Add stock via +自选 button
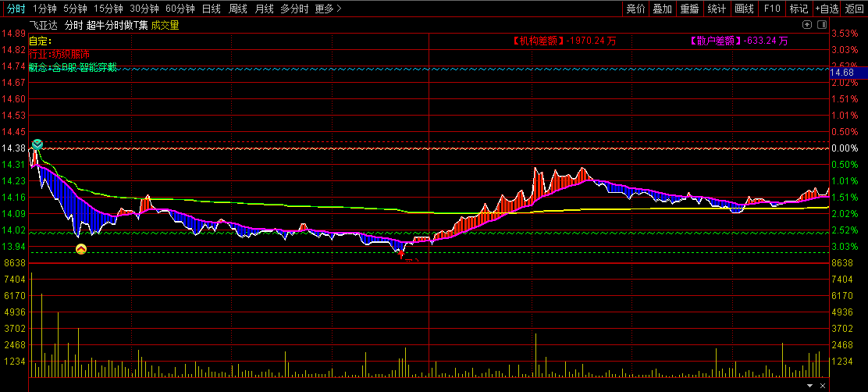 827,9
